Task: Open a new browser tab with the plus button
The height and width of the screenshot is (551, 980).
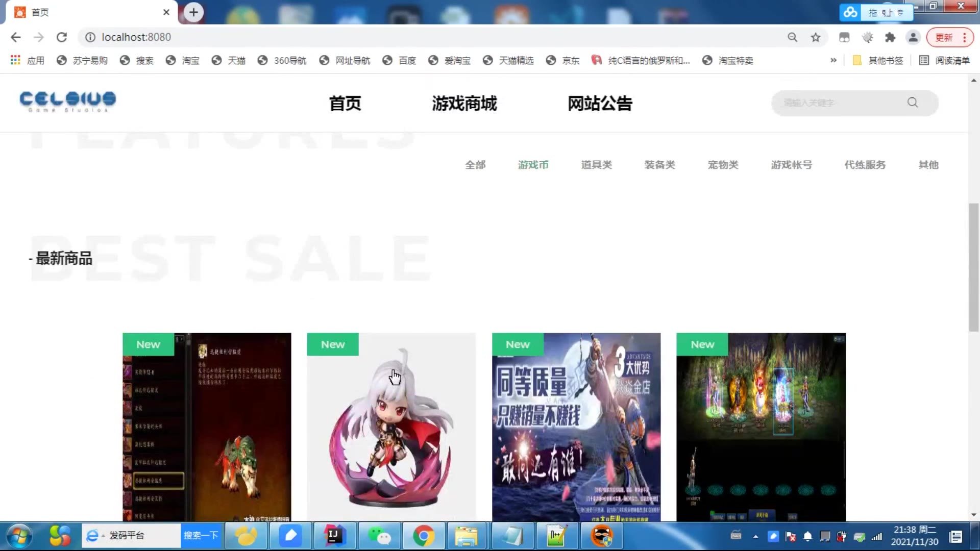Action: [193, 12]
